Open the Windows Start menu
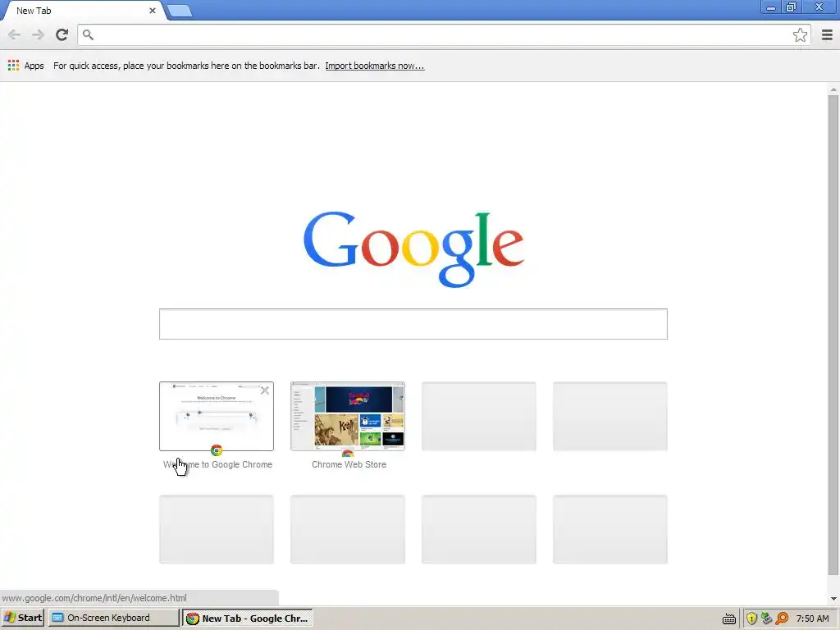The height and width of the screenshot is (630, 840). click(23, 618)
